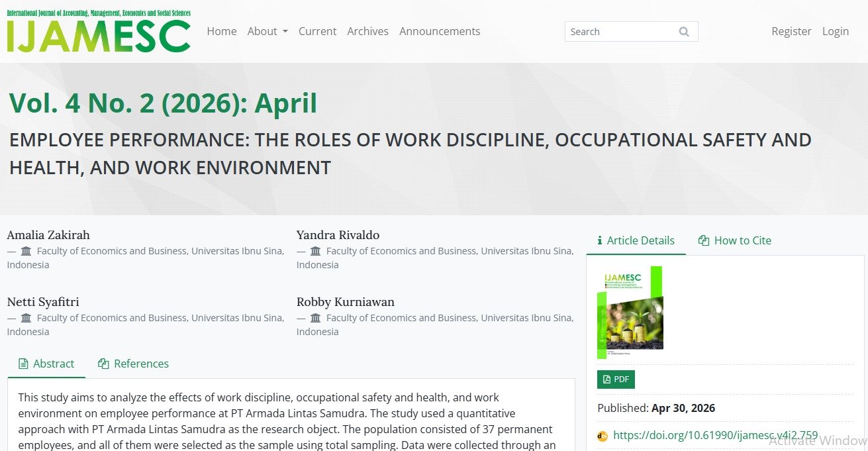
Task: Switch to the How to Cite tab
Action: (735, 240)
